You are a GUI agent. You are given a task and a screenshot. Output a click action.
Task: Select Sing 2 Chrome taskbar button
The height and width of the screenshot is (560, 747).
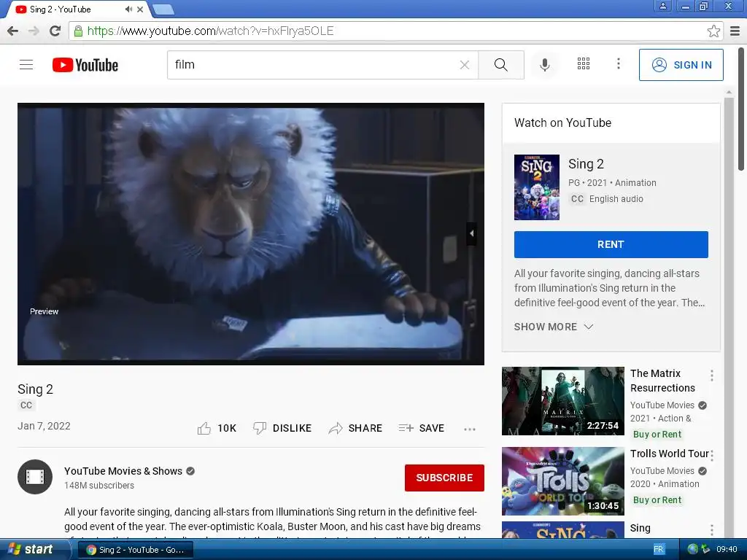[136, 550]
